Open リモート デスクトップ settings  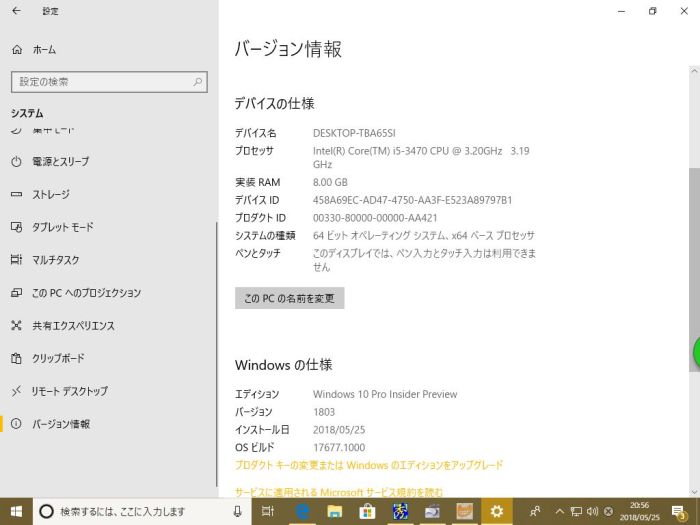(x=69, y=391)
